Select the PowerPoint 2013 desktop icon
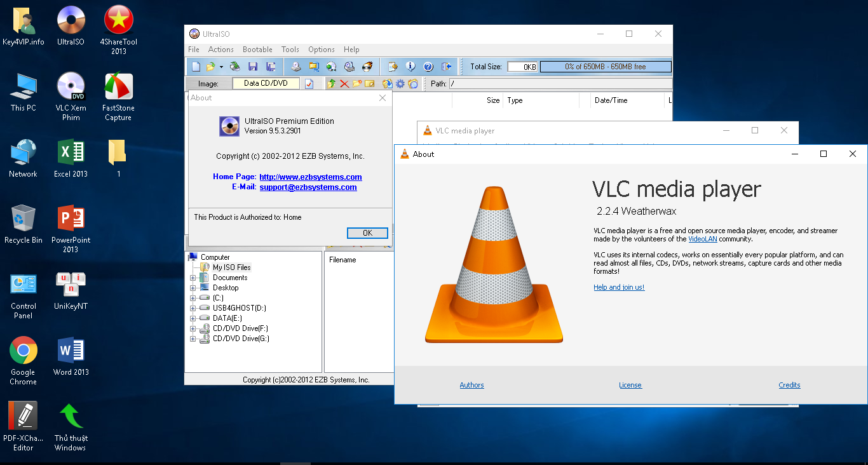The width and height of the screenshot is (868, 465). 71,229
